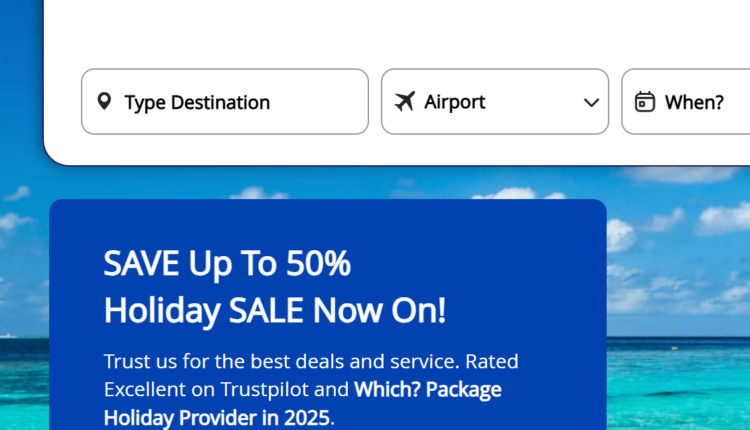This screenshot has height=430, width=750.
Task: Click the location pin icon in destination field
Action: 104,102
